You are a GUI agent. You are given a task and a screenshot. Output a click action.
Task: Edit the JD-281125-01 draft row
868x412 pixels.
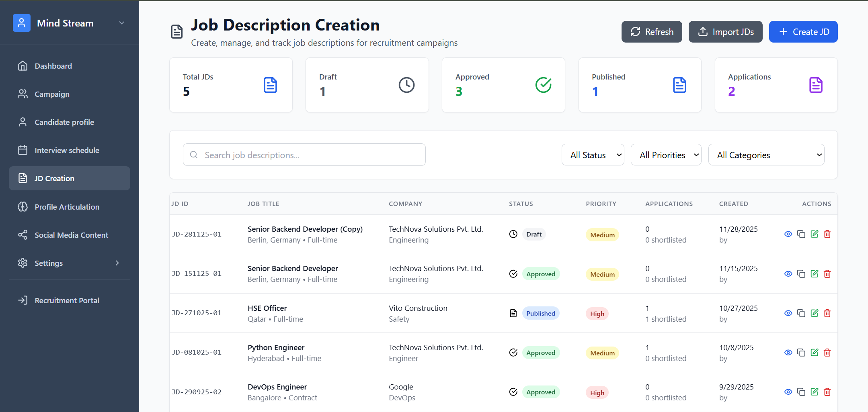pyautogui.click(x=815, y=234)
